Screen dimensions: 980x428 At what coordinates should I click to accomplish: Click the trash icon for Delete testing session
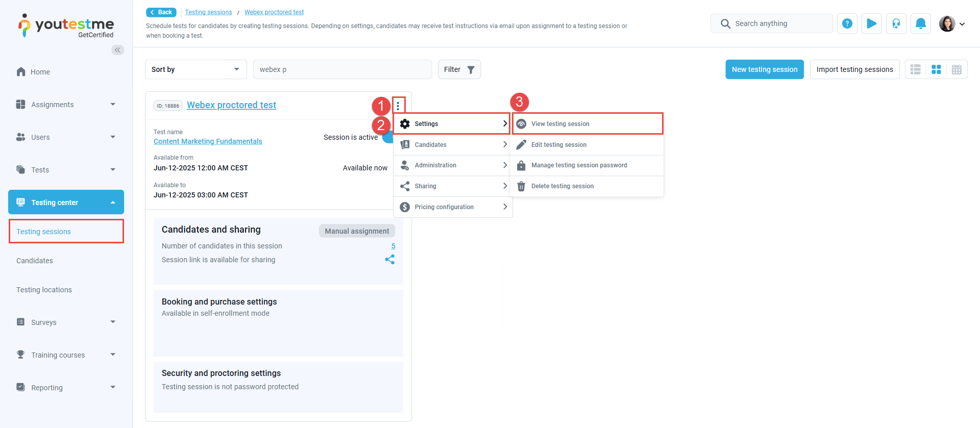click(x=521, y=186)
